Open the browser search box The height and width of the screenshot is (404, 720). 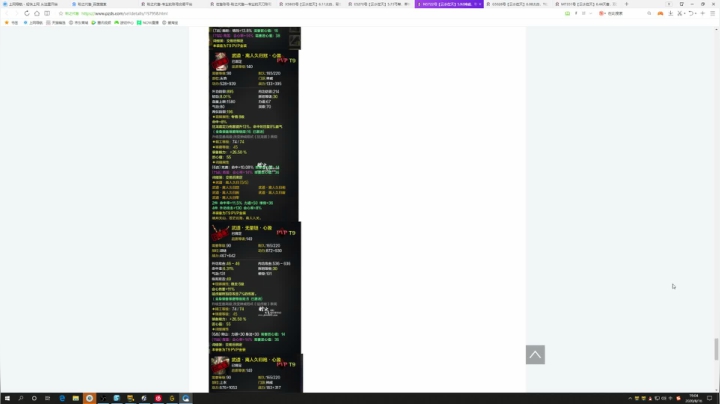[622, 13]
